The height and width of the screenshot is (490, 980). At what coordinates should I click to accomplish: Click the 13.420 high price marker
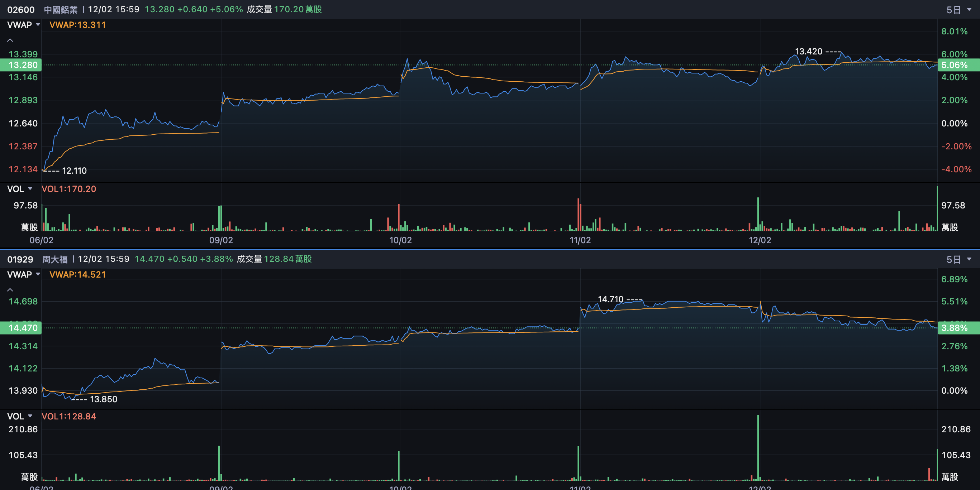pyautogui.click(x=809, y=51)
